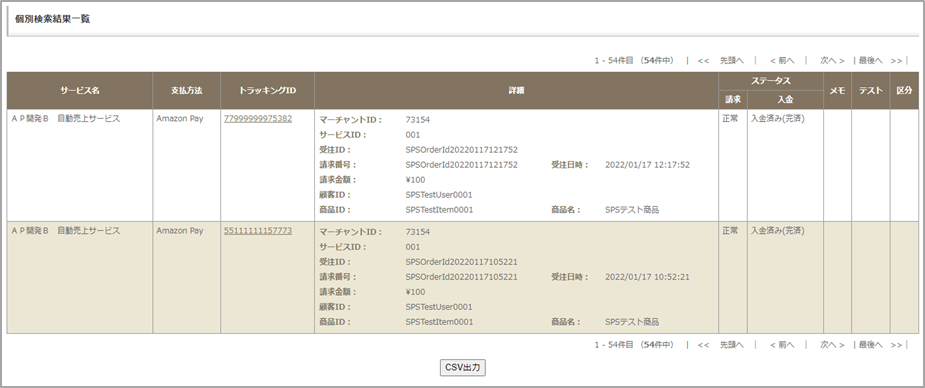This screenshot has height=388, width=925.
Task: Click the 支払方法 column header
Action: click(x=186, y=91)
